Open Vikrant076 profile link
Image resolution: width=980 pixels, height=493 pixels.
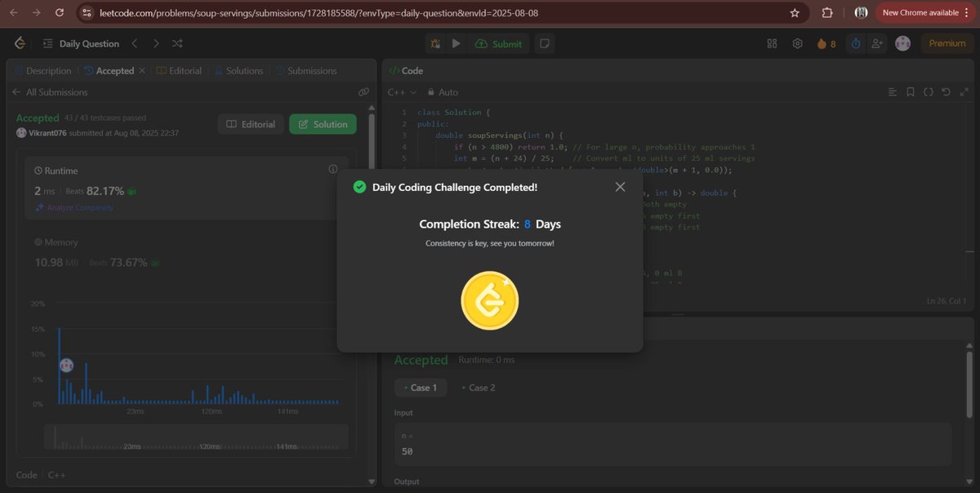coord(46,133)
